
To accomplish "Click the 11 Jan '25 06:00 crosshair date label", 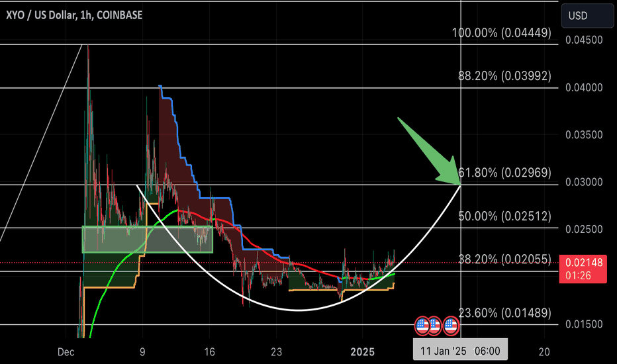I will tap(460, 351).
